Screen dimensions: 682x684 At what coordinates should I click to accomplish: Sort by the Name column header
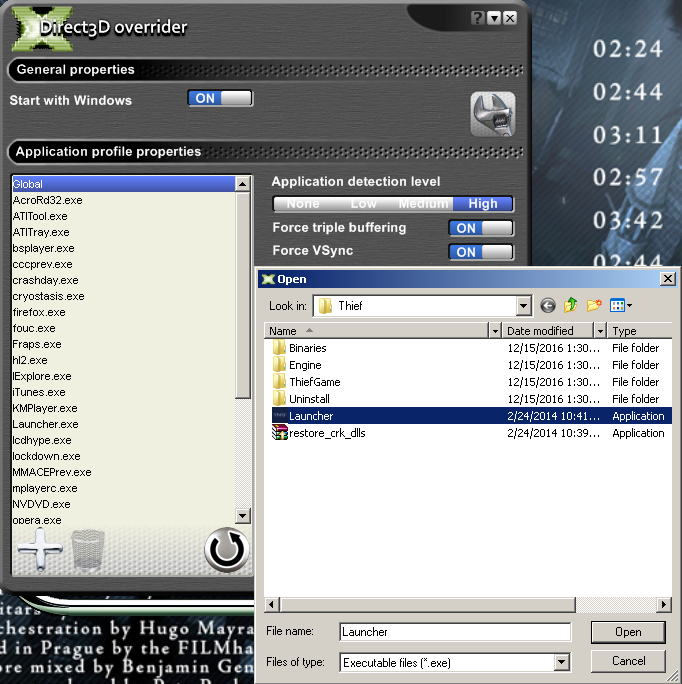click(376, 331)
